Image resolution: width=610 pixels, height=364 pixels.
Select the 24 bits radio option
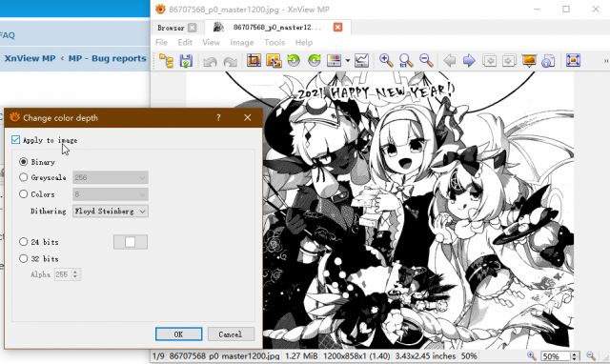tap(23, 242)
